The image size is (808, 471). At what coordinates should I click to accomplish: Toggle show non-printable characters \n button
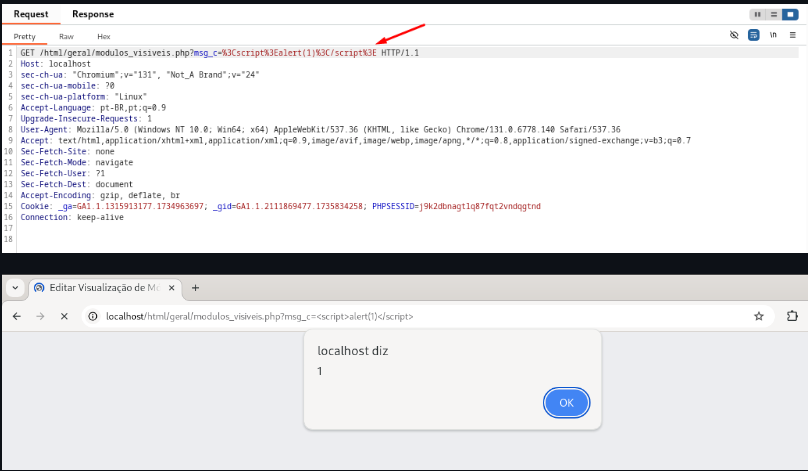[773, 35]
